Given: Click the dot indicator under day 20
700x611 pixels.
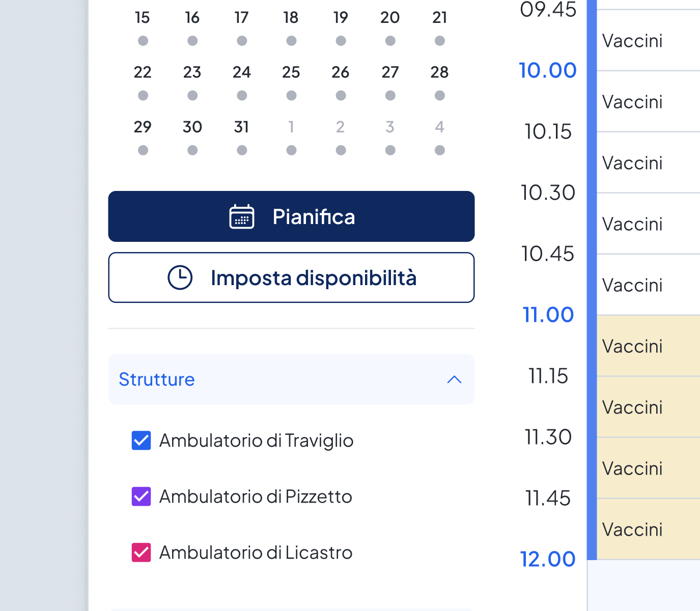Looking at the screenshot, I should click(390, 41).
